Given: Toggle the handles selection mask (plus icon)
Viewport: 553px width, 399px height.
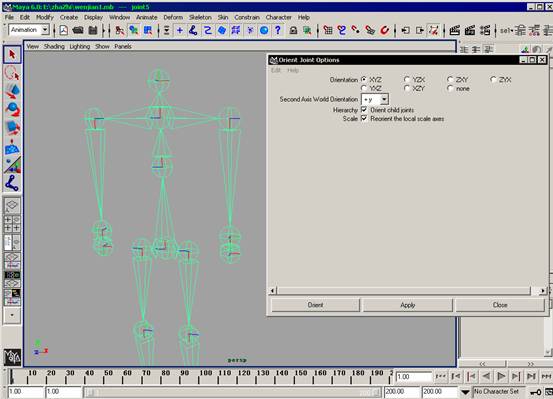Looking at the screenshot, I should pyautogui.click(x=180, y=30).
